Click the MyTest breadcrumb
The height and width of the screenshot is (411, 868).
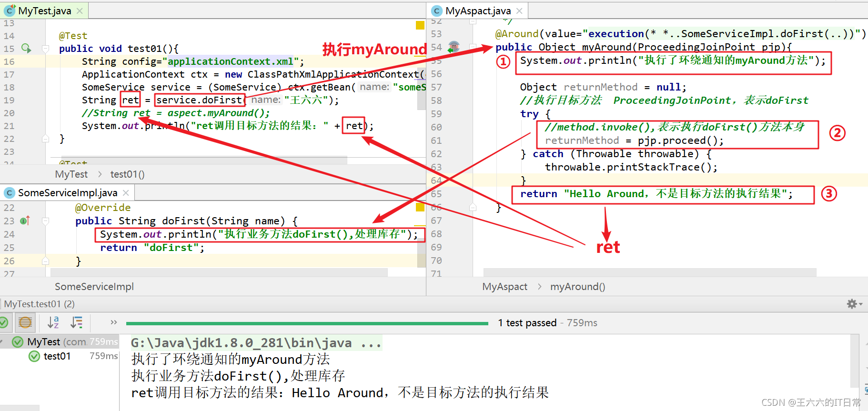71,174
